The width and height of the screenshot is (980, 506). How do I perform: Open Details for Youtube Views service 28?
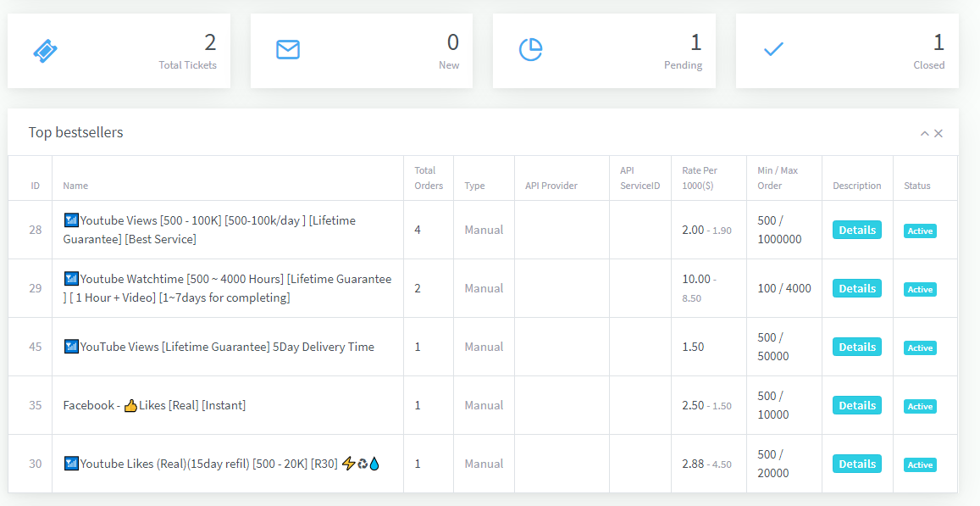pyautogui.click(x=856, y=230)
